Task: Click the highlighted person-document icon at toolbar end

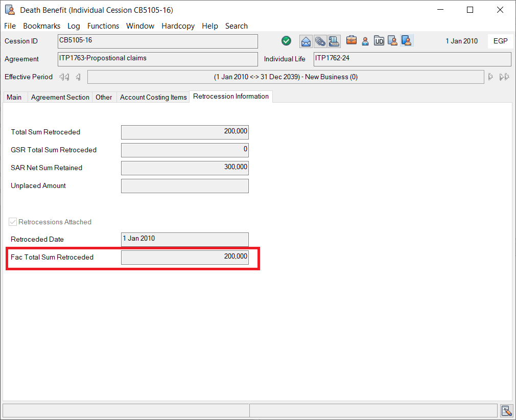Action: [407, 41]
